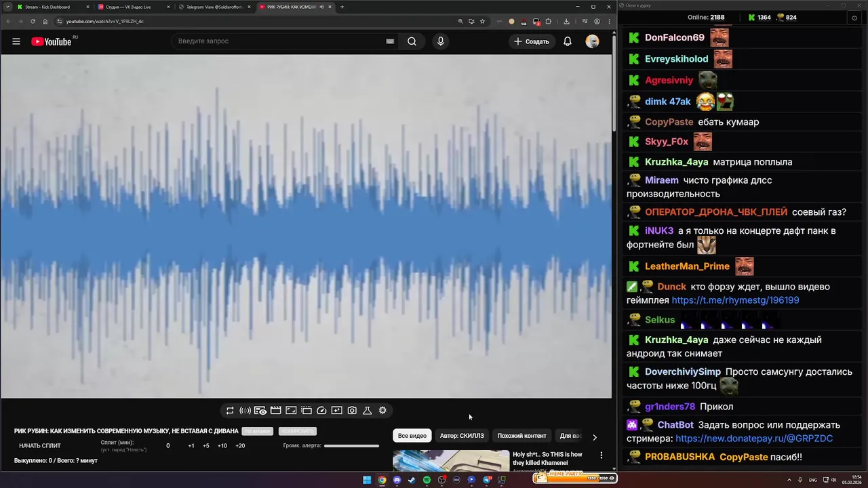Click the browser home button

(45, 21)
